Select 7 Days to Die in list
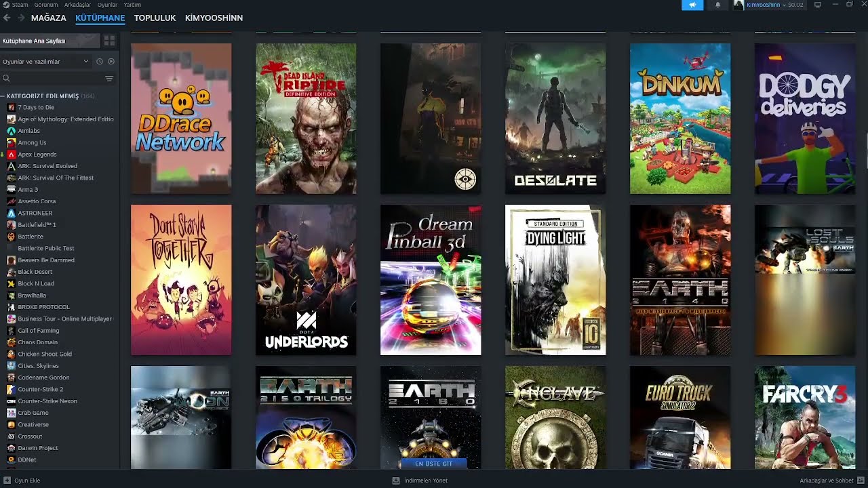 pos(36,107)
